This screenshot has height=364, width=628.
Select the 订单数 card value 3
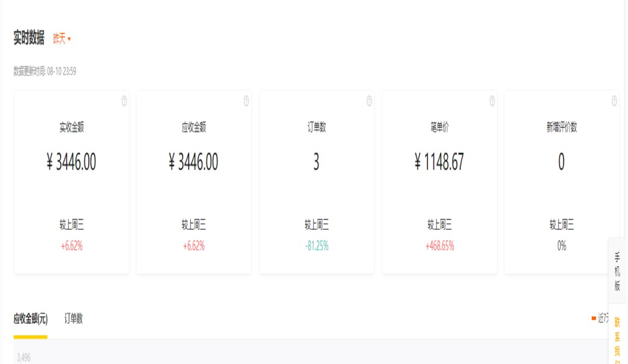[x=316, y=162]
